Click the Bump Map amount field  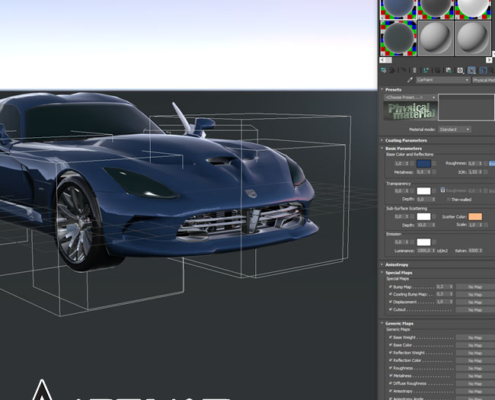coord(442,287)
